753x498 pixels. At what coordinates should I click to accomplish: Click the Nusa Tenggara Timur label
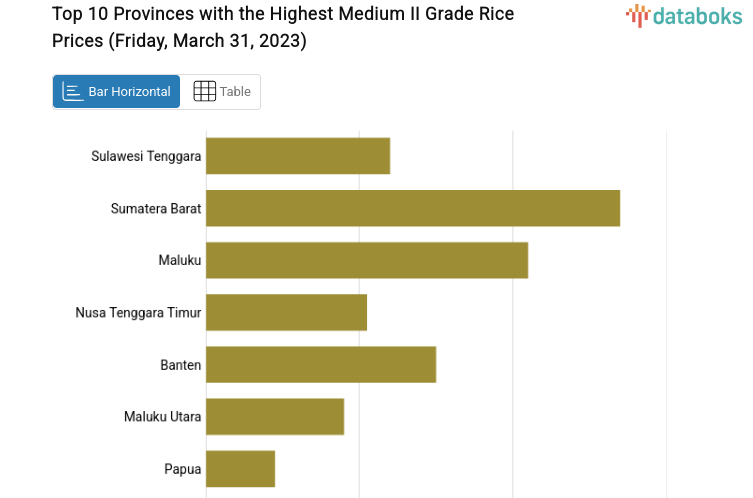tap(138, 312)
